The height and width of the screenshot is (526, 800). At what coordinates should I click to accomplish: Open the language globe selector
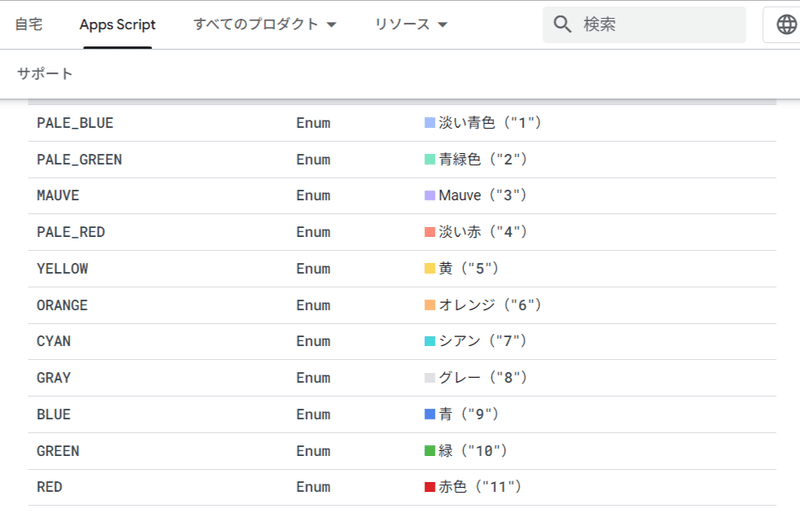point(782,25)
